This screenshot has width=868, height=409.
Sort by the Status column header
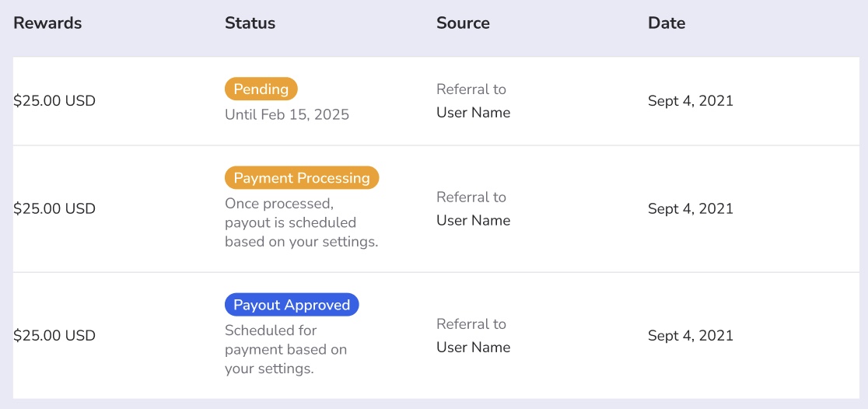250,23
